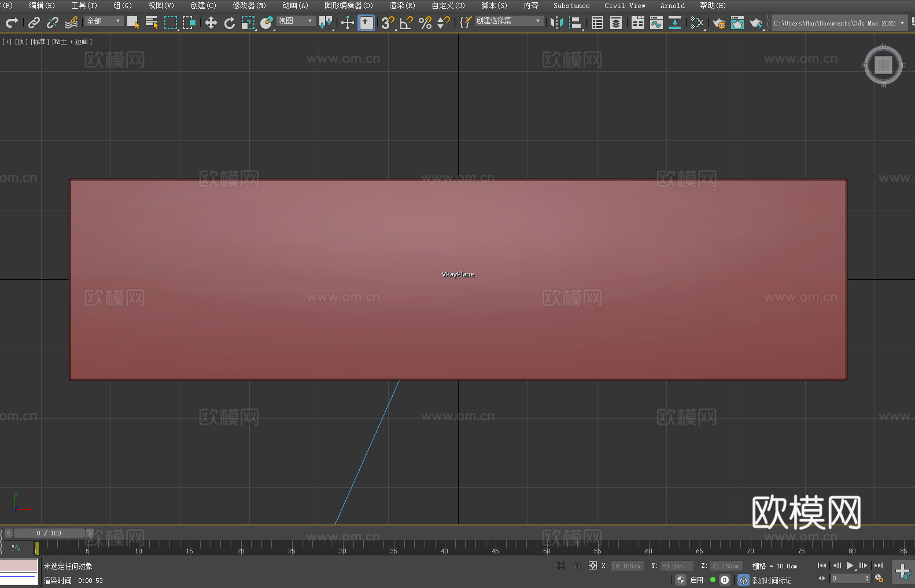The width and height of the screenshot is (915, 588).
Task: Toggle Keyboard Shortcut Override button
Action: pos(366,23)
